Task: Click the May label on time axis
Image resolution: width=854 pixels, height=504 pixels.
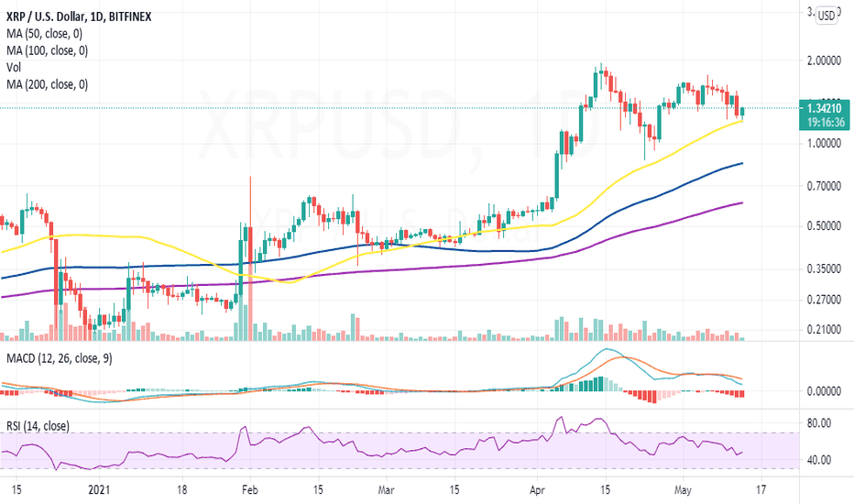Action: [683, 490]
